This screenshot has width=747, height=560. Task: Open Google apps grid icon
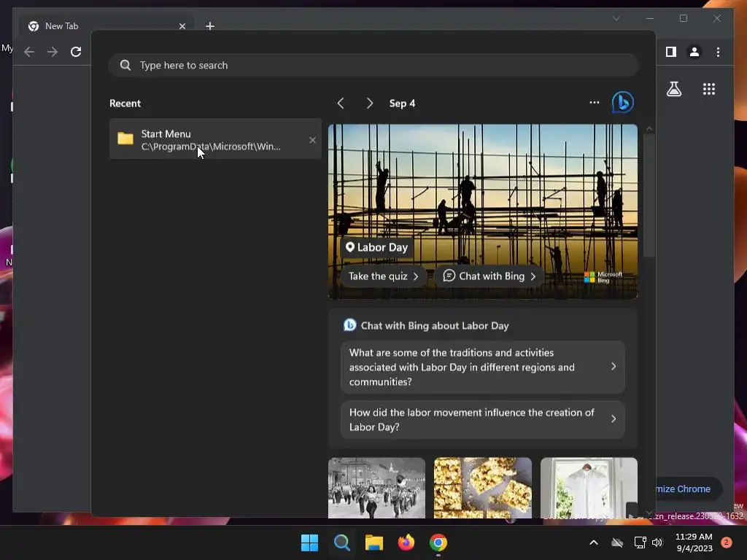tap(709, 89)
